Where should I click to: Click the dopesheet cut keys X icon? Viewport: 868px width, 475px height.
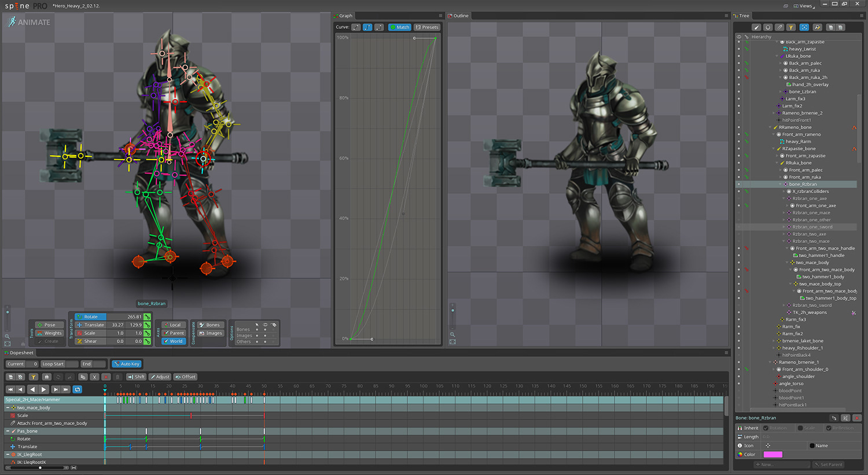[x=94, y=377]
